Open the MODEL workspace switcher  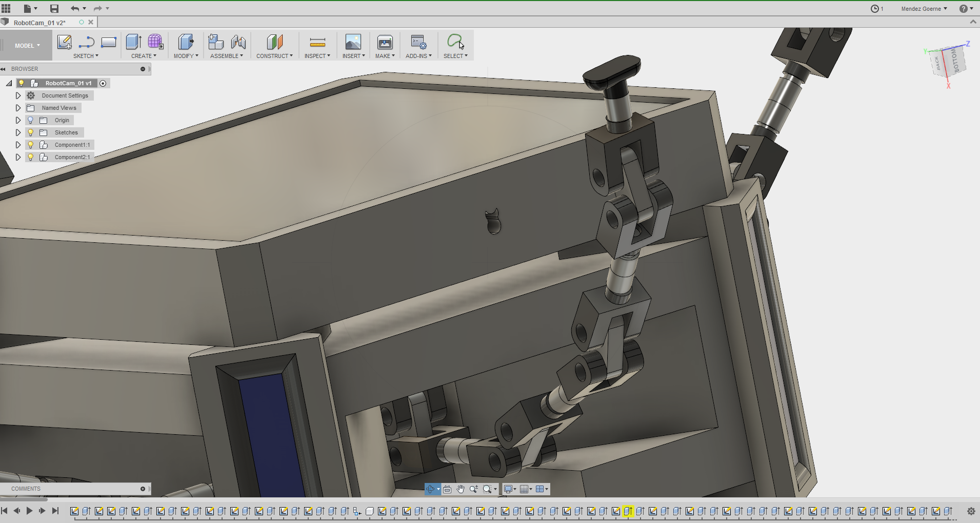27,46
